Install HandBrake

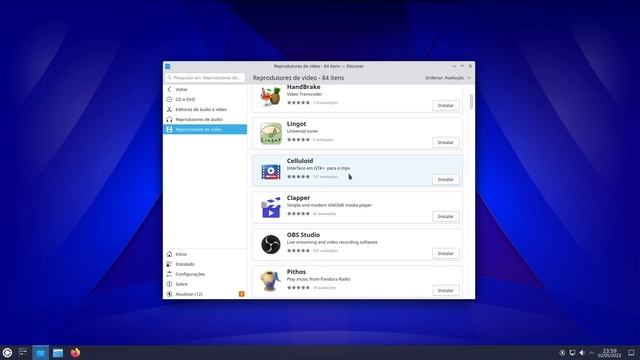[x=445, y=105]
